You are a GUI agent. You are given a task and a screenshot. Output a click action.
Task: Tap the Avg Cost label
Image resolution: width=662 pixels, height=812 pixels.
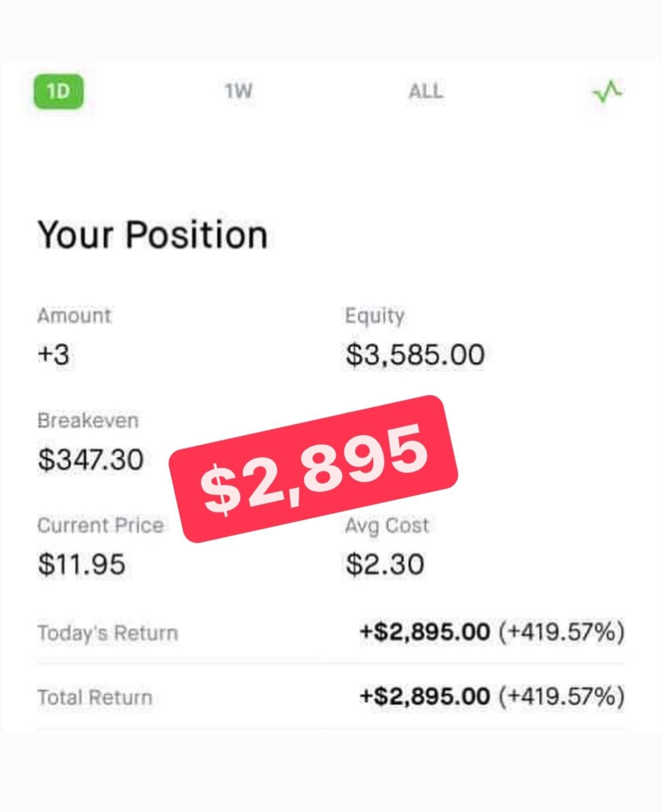point(387,526)
